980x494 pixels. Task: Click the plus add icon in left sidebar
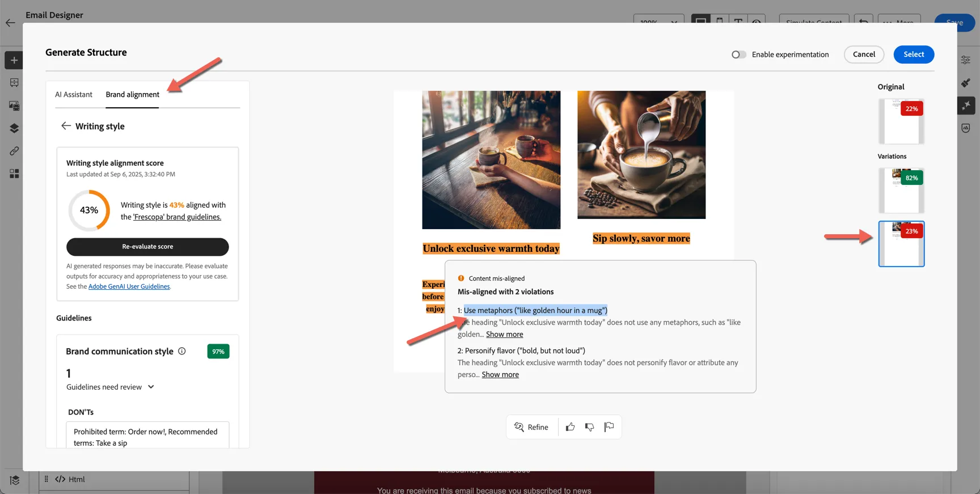click(14, 60)
